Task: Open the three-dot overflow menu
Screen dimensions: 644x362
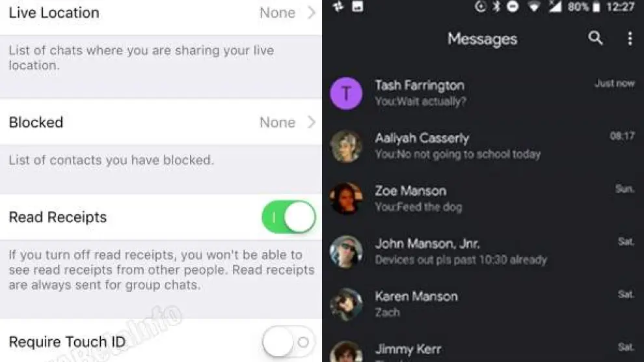Action: (630, 38)
